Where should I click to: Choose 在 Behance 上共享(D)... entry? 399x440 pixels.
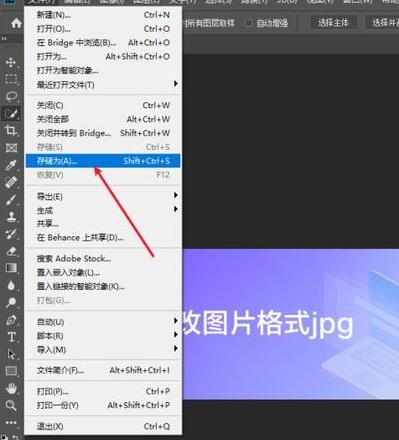point(103,238)
